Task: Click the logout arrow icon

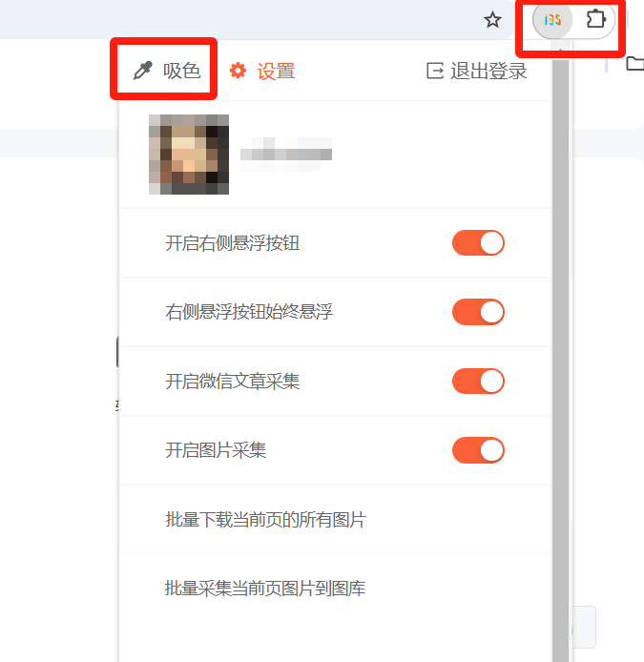Action: pyautogui.click(x=435, y=71)
